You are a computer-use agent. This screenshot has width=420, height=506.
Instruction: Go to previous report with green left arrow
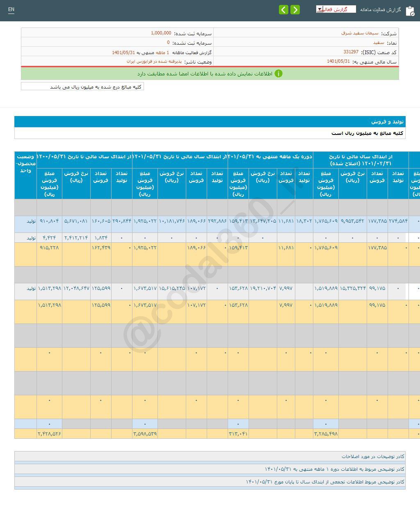(x=283, y=9)
